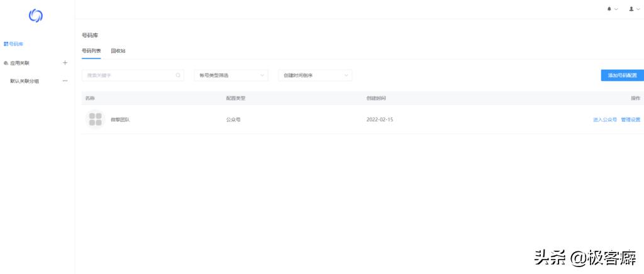This screenshot has width=644, height=274.
Task: Open the 管理设置 link
Action: pyautogui.click(x=630, y=120)
